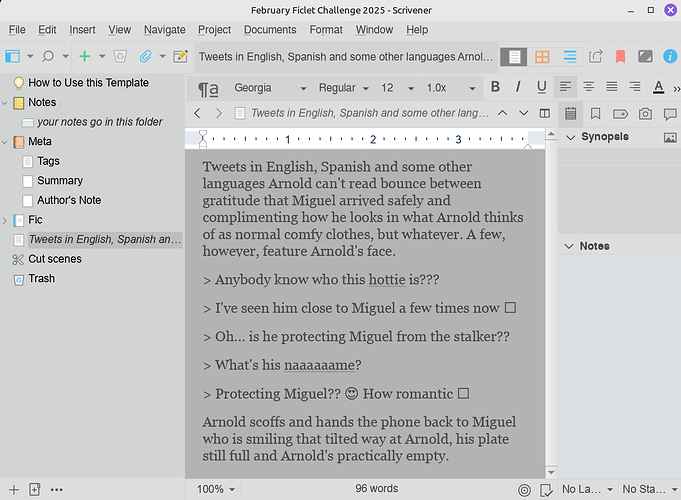Select Author's Note in the binder
This screenshot has height=500, width=681.
point(69,200)
